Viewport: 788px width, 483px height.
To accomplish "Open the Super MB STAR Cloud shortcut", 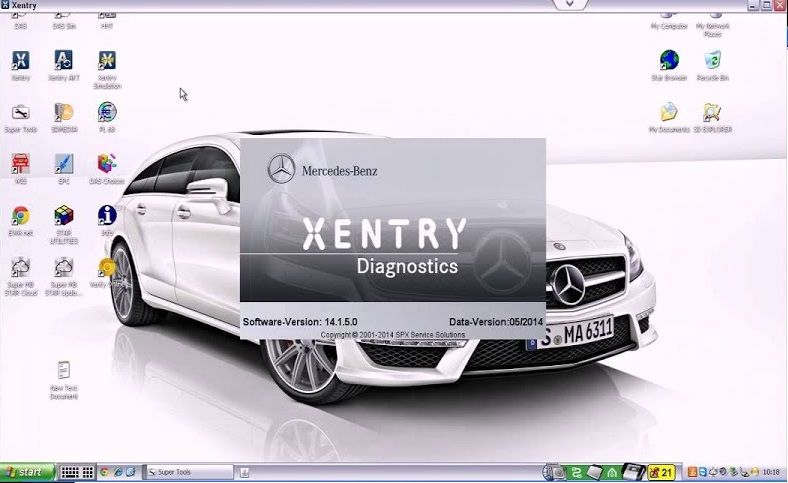I will point(21,268).
